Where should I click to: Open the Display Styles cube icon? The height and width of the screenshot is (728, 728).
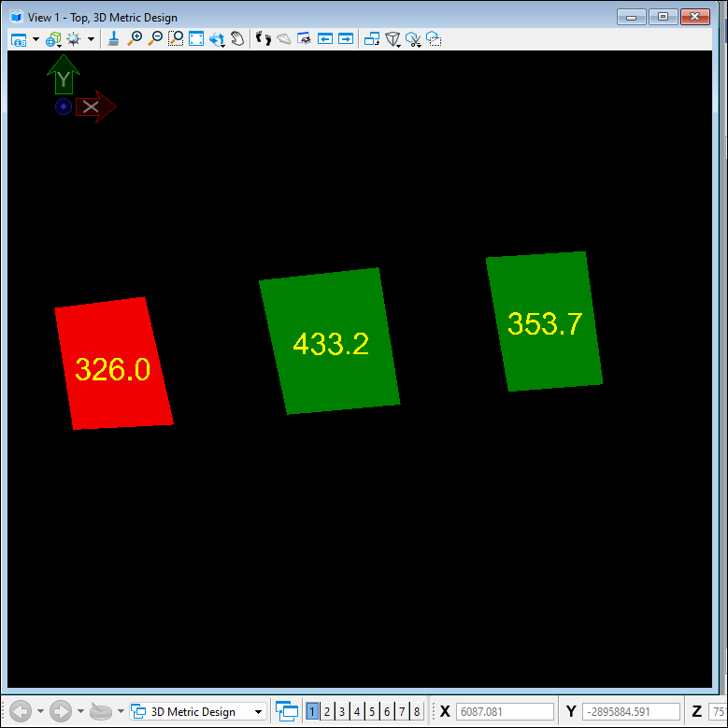[x=53, y=39]
